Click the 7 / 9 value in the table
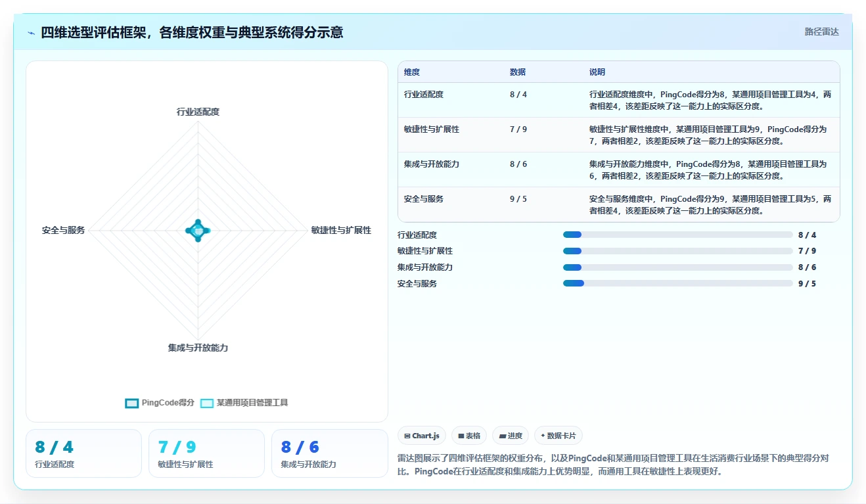866x504 pixels. pos(518,129)
